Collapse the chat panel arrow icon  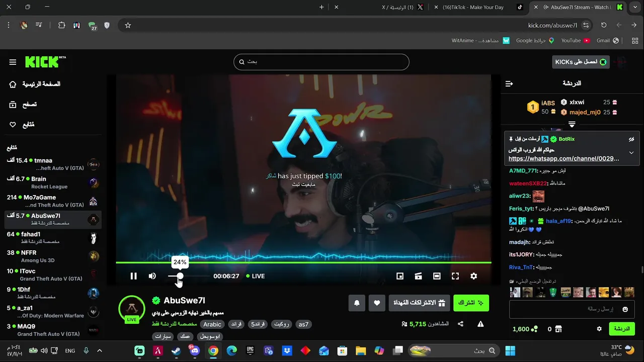click(509, 83)
